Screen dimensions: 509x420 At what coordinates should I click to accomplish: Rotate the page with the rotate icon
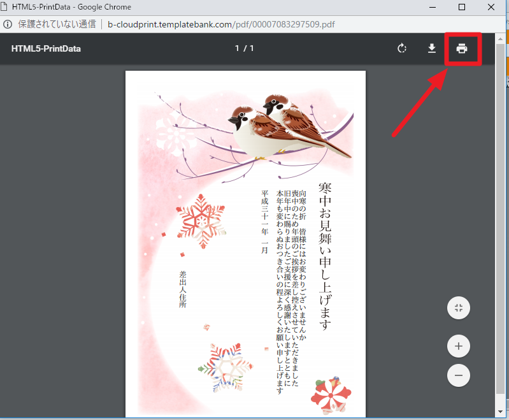401,48
